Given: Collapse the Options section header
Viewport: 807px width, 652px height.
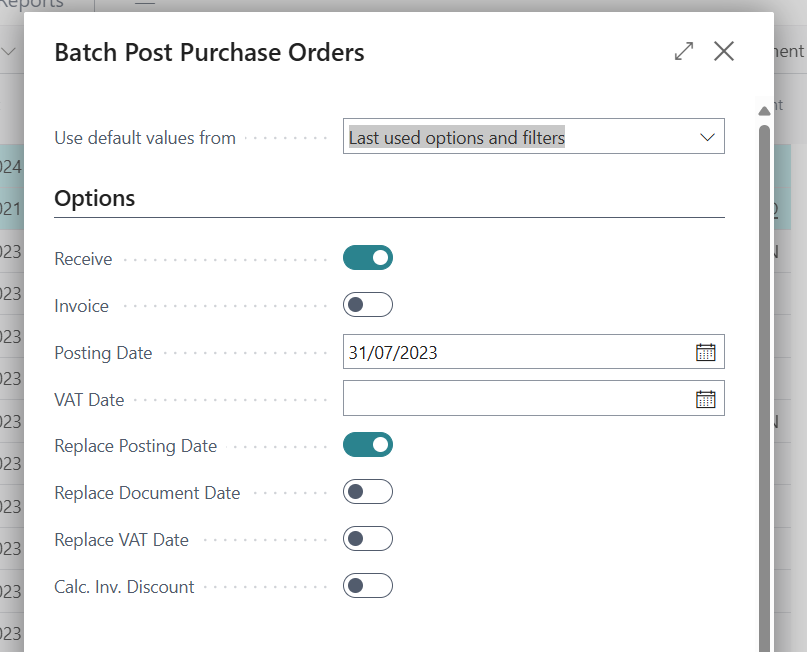Looking at the screenshot, I should 95,198.
